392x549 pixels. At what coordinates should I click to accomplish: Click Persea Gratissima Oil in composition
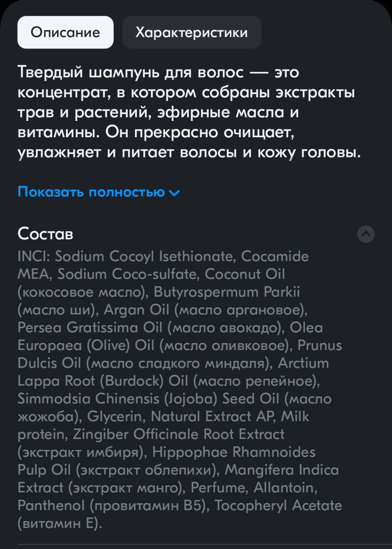90,328
